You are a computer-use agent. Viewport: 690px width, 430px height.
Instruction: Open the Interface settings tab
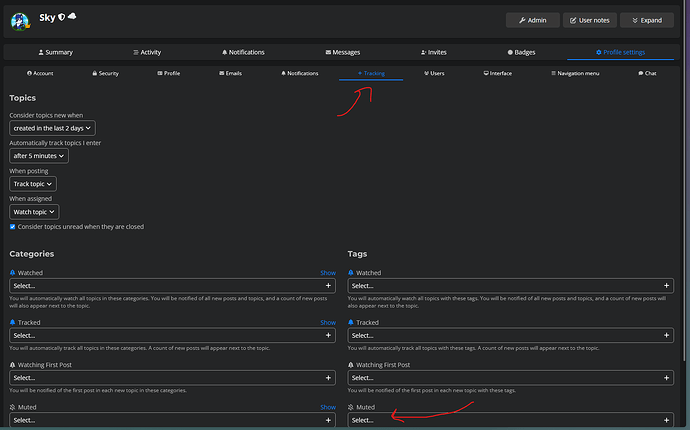pos(498,73)
